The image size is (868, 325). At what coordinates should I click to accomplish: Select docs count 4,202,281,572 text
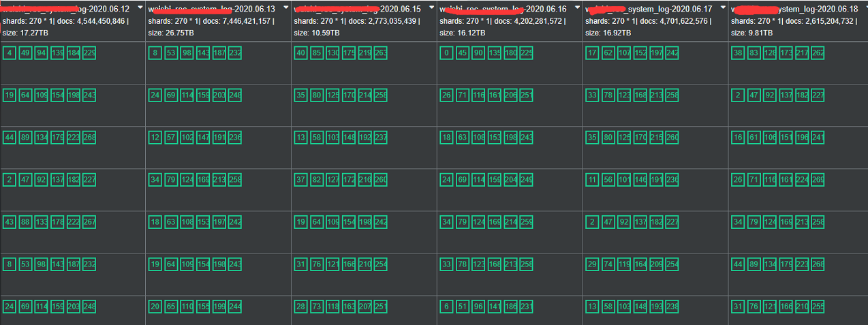point(529,21)
